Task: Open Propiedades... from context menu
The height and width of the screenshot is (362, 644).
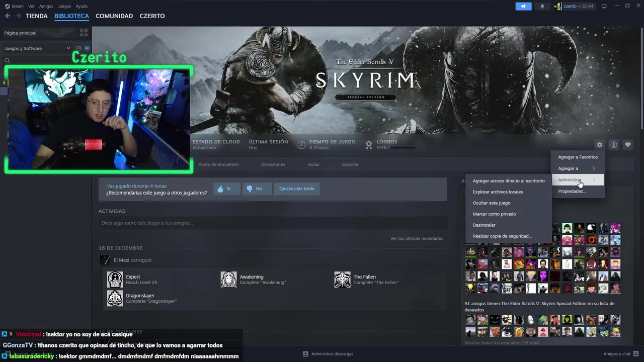Action: 578,191
